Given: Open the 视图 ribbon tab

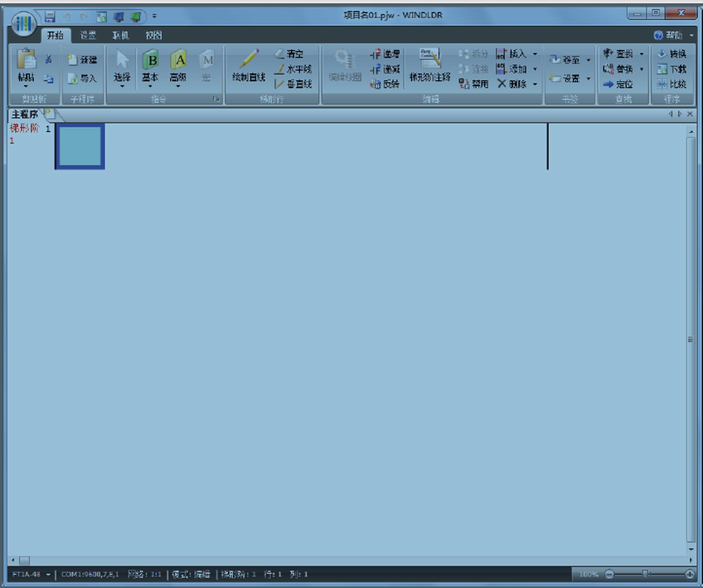Looking at the screenshot, I should tap(154, 35).
